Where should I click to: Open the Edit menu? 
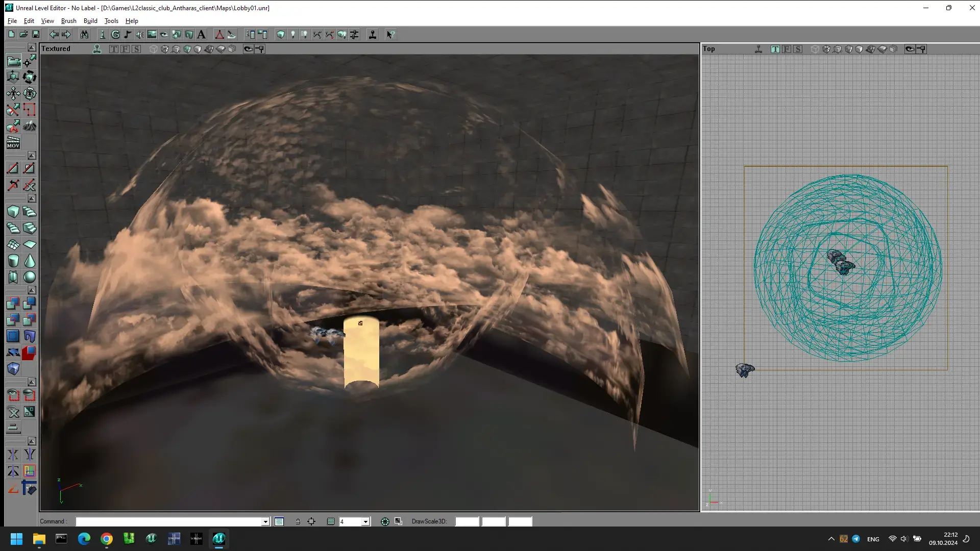click(29, 21)
